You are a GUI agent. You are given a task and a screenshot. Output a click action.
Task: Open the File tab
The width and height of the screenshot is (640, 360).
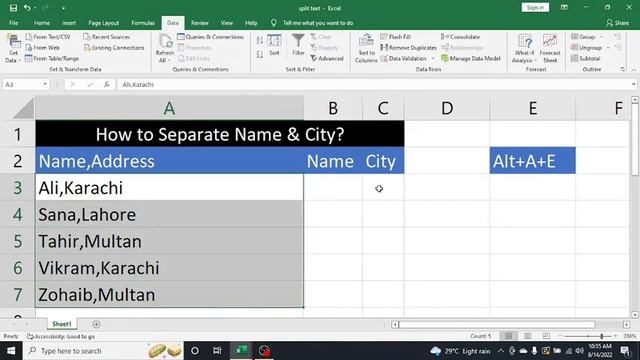coord(13,23)
